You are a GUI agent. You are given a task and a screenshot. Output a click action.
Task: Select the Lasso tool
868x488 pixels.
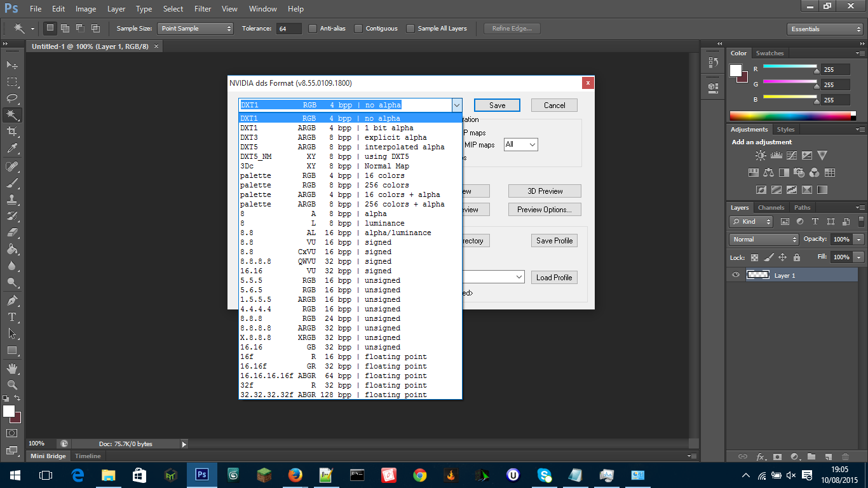[x=12, y=98]
